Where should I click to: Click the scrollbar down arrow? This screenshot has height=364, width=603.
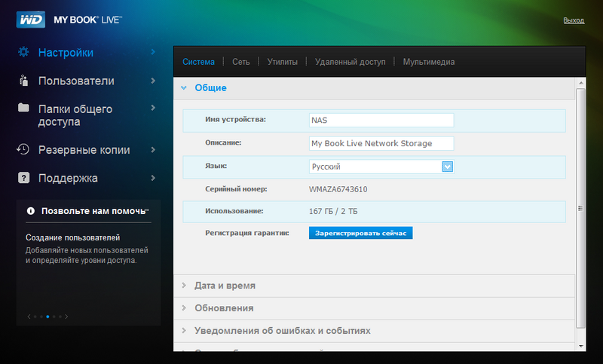coord(580,347)
